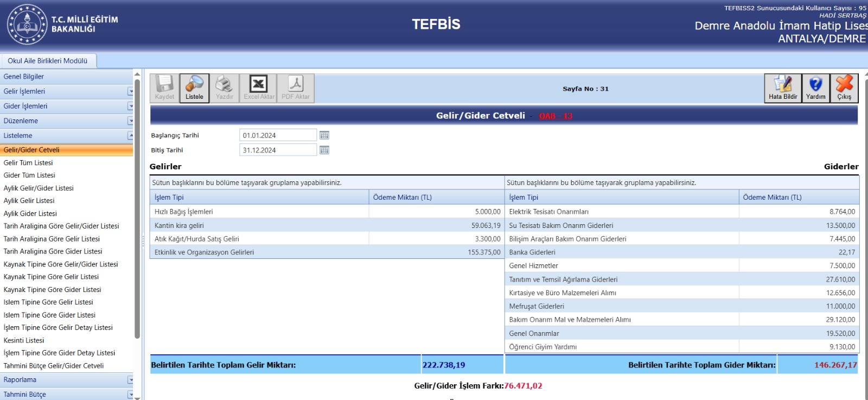Sort Gelirler by Ödeme Miktarı column header
Screen dimensions: 868x400
(403, 198)
